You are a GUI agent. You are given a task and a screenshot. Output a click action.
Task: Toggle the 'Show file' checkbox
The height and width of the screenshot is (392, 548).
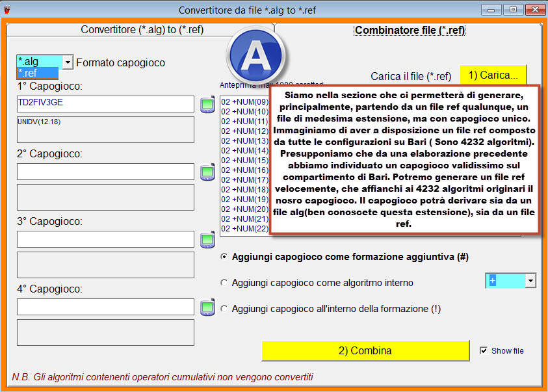click(x=484, y=351)
